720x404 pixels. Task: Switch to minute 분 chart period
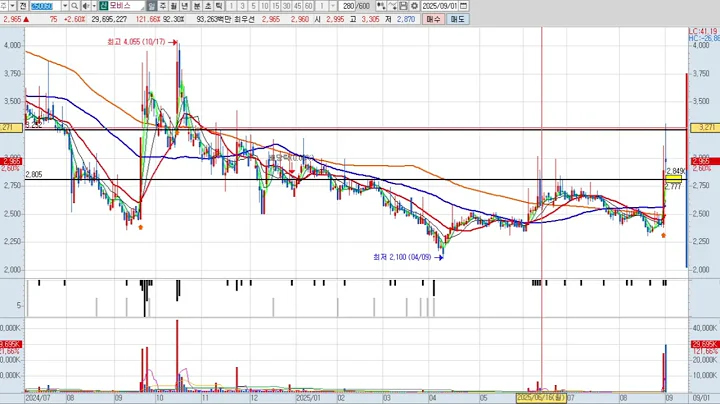pos(197,6)
